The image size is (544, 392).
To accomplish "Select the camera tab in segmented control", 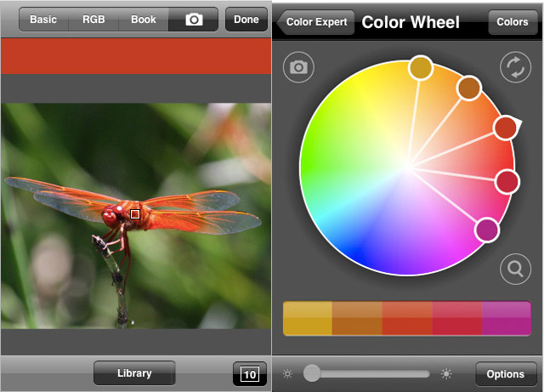I will click(x=194, y=20).
